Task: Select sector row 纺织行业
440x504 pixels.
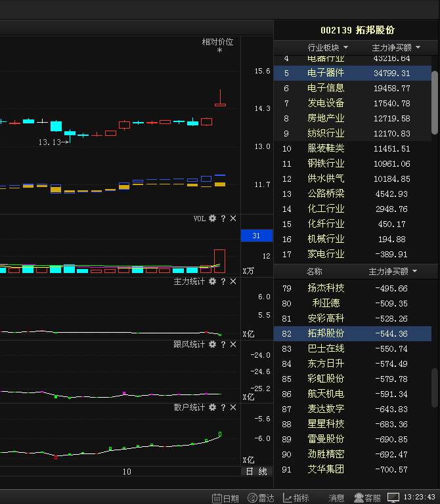Action: tap(353, 133)
